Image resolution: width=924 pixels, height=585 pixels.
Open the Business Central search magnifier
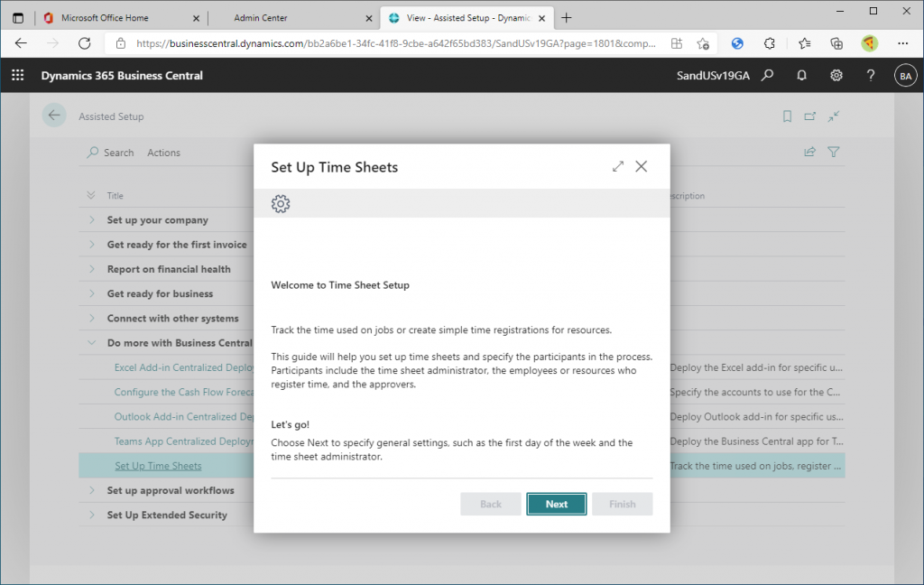767,76
